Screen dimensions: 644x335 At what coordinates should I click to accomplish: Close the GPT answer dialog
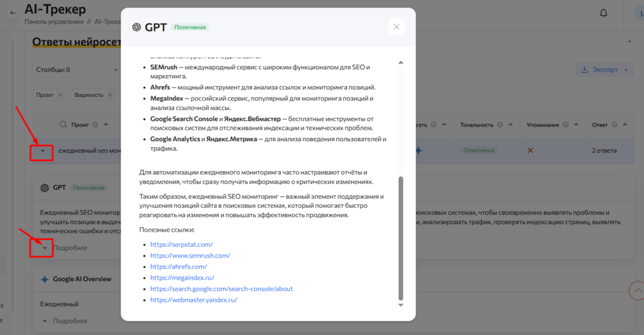(x=396, y=27)
